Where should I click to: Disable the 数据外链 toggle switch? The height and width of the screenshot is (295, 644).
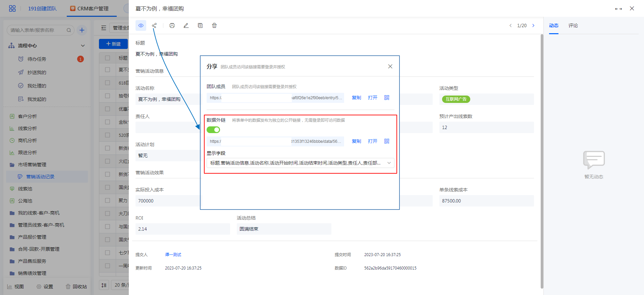click(213, 130)
